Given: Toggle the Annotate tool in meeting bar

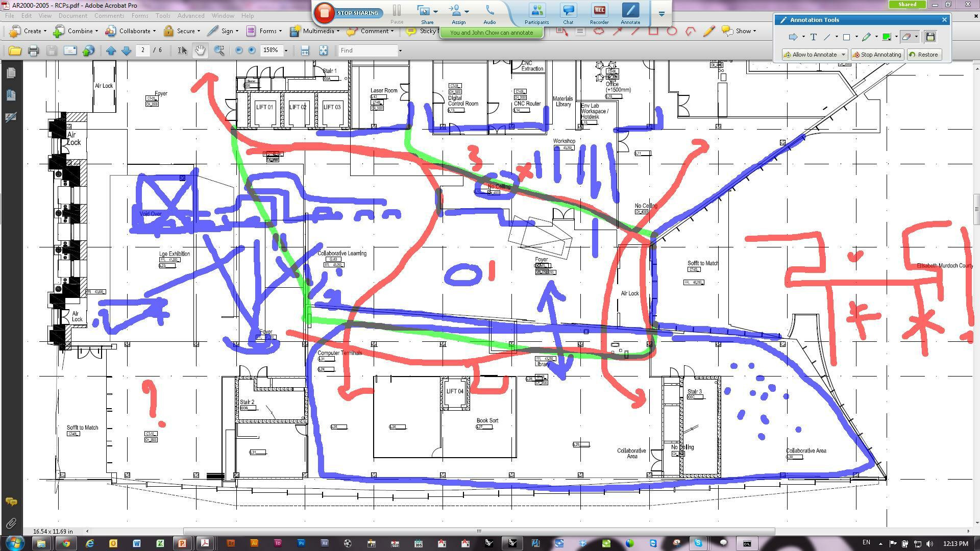Looking at the screenshot, I should [x=630, y=14].
